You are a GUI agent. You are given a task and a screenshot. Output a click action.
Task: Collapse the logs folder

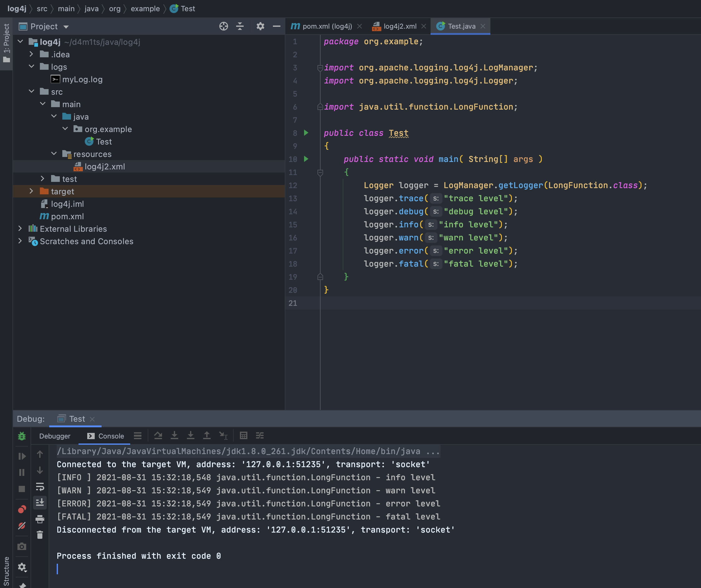pyautogui.click(x=31, y=67)
